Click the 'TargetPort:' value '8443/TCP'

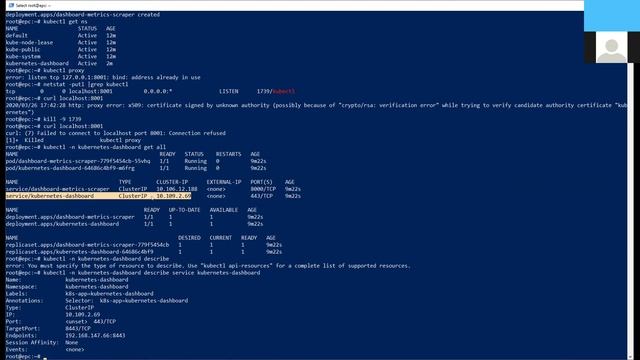point(78,328)
